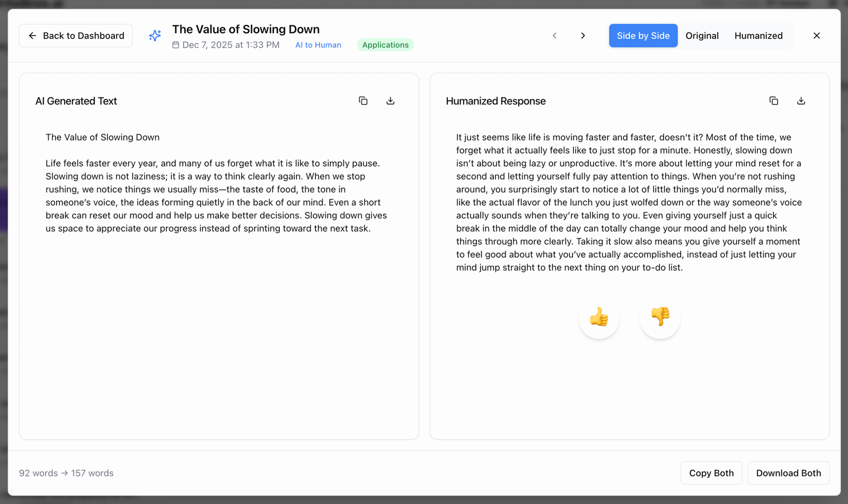
Task: Download the Humanized Response
Action: (801, 101)
